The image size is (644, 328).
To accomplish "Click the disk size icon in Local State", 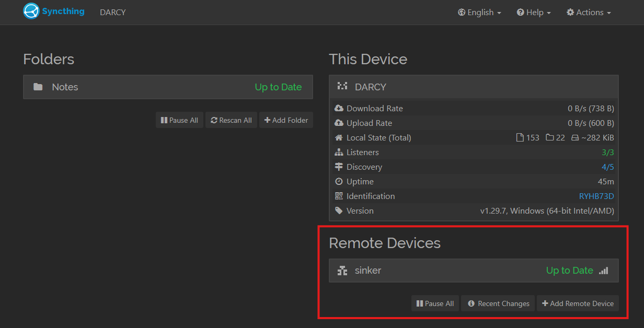I will tap(575, 138).
